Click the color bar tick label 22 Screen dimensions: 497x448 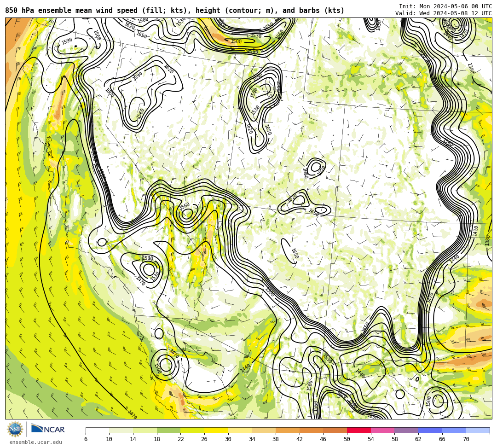[181, 439]
